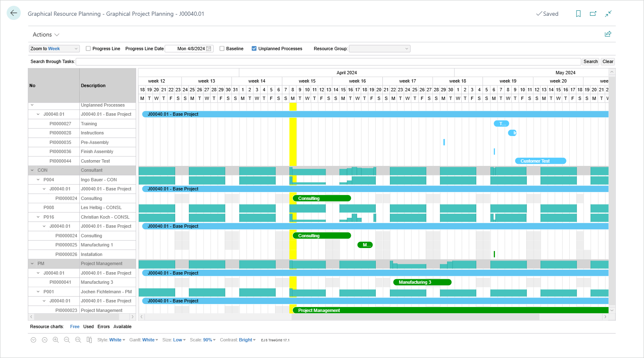This screenshot has width=644, height=358.
Task: Open the page in a new window icon
Action: point(593,14)
